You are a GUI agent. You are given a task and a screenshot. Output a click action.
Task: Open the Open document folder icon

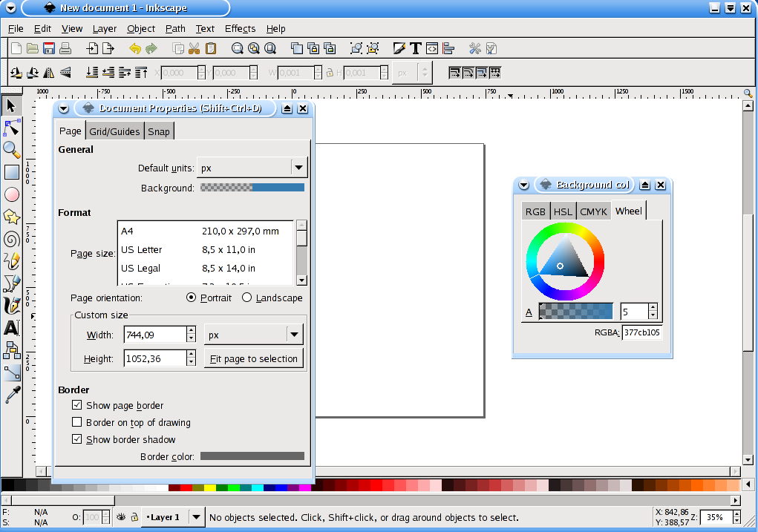tap(33, 48)
